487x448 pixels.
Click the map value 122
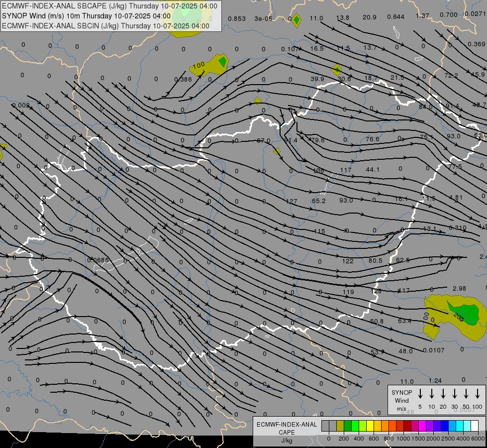tap(348, 261)
